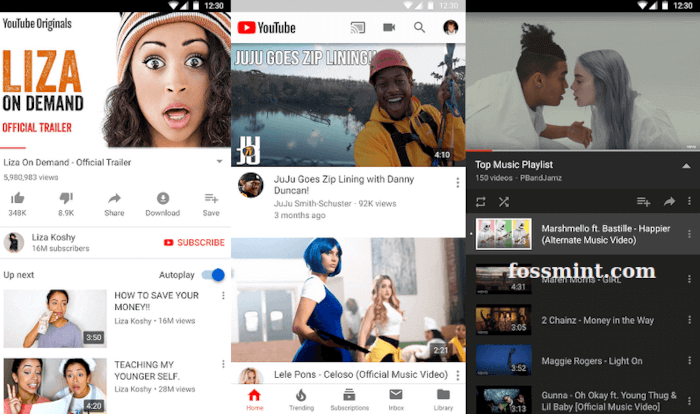This screenshot has width=700, height=414.
Task: Play the Gunna Oh Okay thumbnail
Action: [x=504, y=400]
